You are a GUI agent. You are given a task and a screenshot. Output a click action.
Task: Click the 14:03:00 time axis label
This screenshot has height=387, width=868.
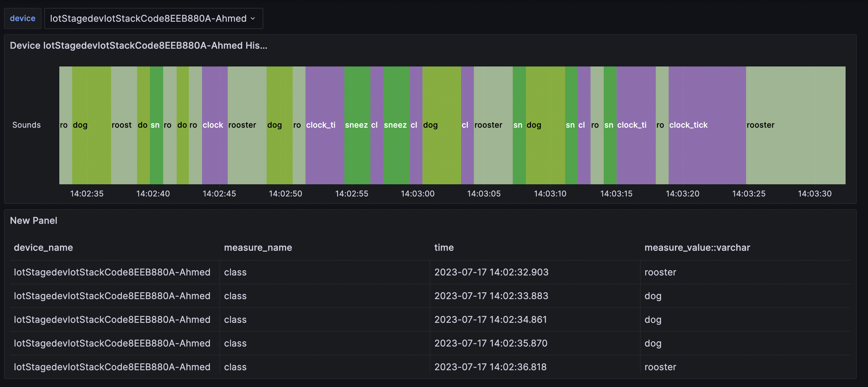coord(418,193)
